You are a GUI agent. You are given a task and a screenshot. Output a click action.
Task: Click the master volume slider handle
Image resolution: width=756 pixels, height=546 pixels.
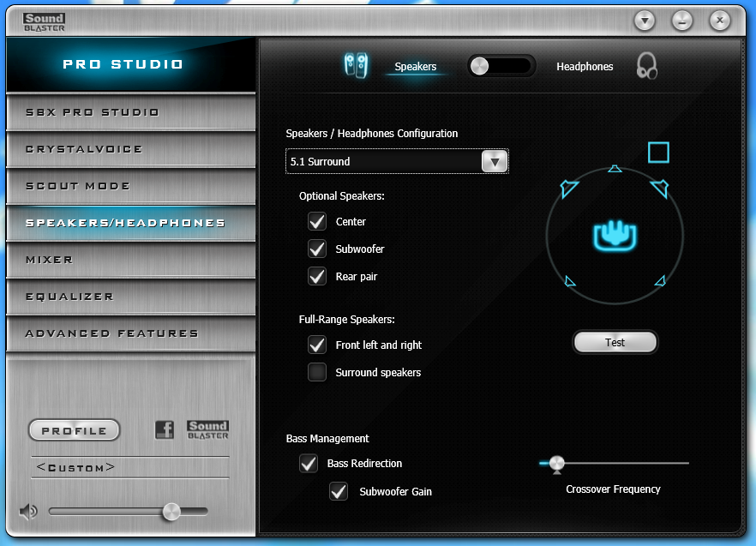click(x=171, y=512)
